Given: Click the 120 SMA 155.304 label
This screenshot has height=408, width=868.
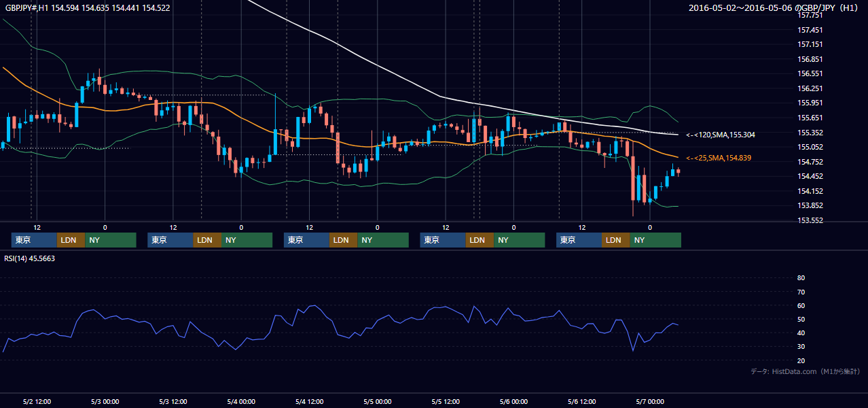Looking at the screenshot, I should point(720,135).
